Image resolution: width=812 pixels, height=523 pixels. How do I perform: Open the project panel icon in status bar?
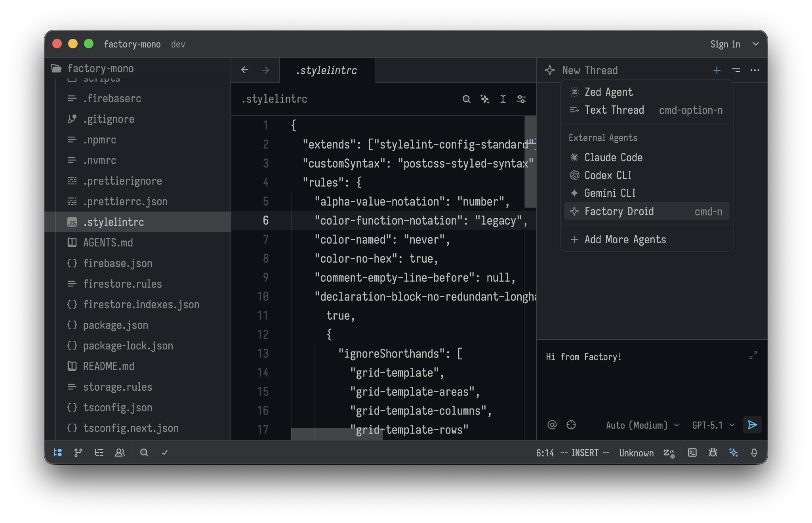[58, 452]
